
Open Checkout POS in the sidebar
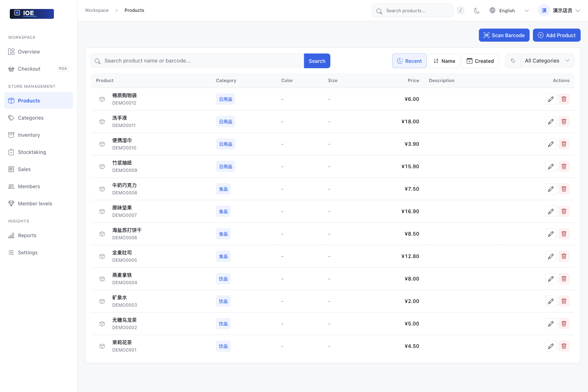pos(38,69)
